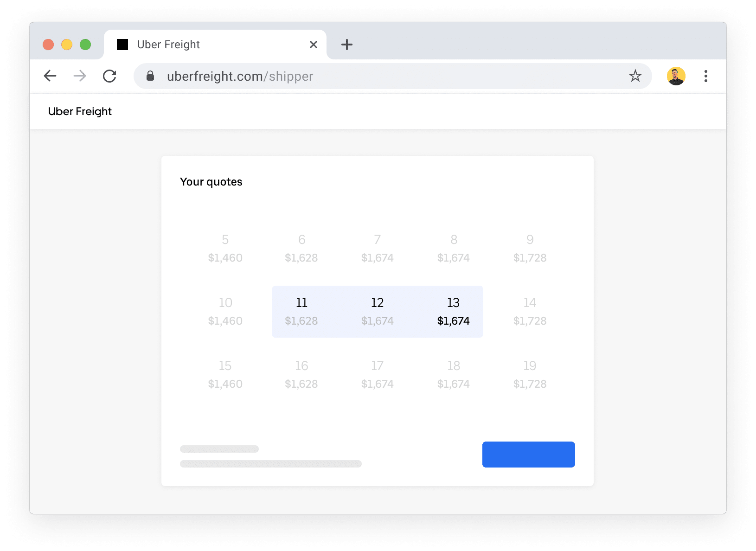Click the macOS green maximize button
Viewport: 756px width, 551px height.
pos(85,45)
